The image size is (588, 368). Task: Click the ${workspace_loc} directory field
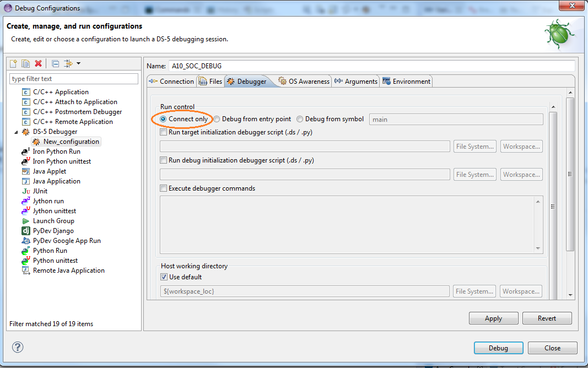305,291
